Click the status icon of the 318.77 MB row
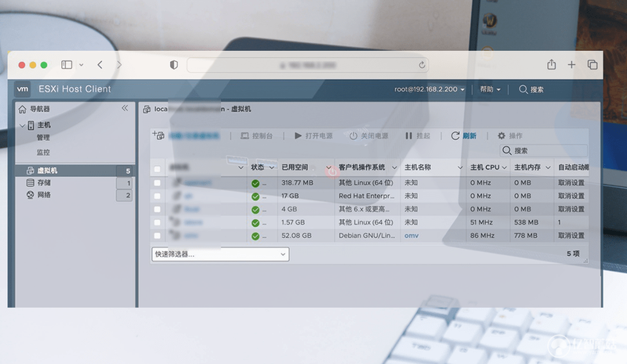 [x=256, y=184]
